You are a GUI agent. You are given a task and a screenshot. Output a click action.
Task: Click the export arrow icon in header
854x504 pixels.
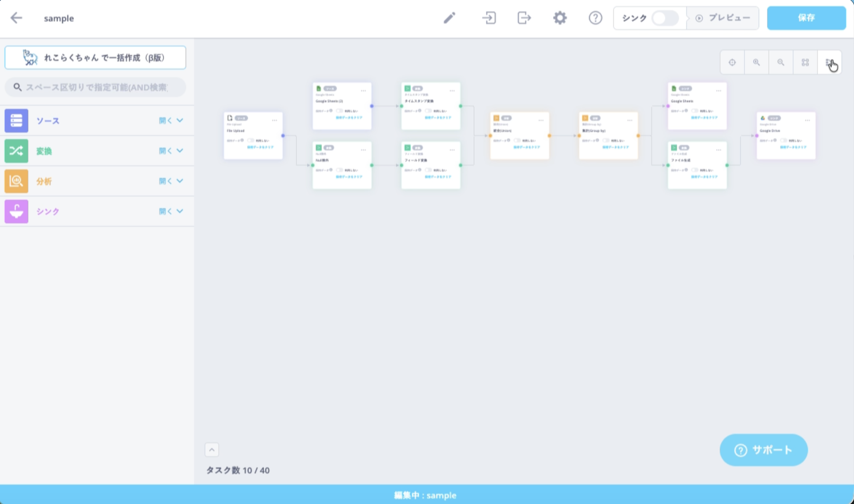524,18
